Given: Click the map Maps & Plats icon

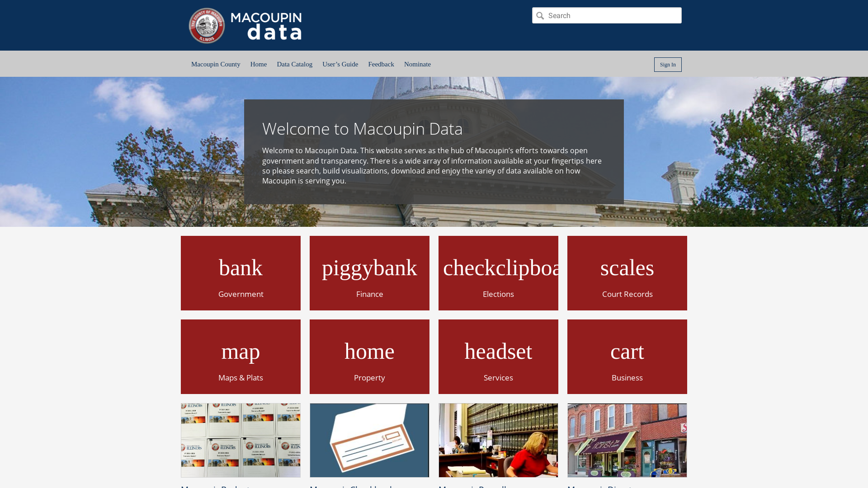Looking at the screenshot, I should click(x=240, y=357).
